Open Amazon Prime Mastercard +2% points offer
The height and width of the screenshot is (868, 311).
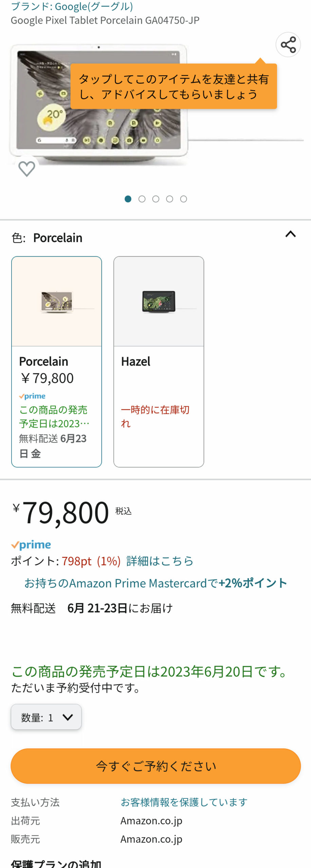tap(155, 583)
